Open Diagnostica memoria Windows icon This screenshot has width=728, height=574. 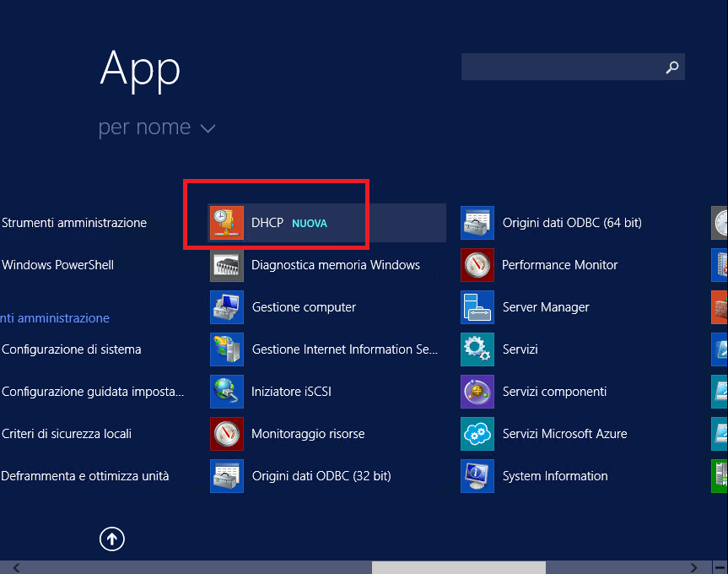pos(227,265)
